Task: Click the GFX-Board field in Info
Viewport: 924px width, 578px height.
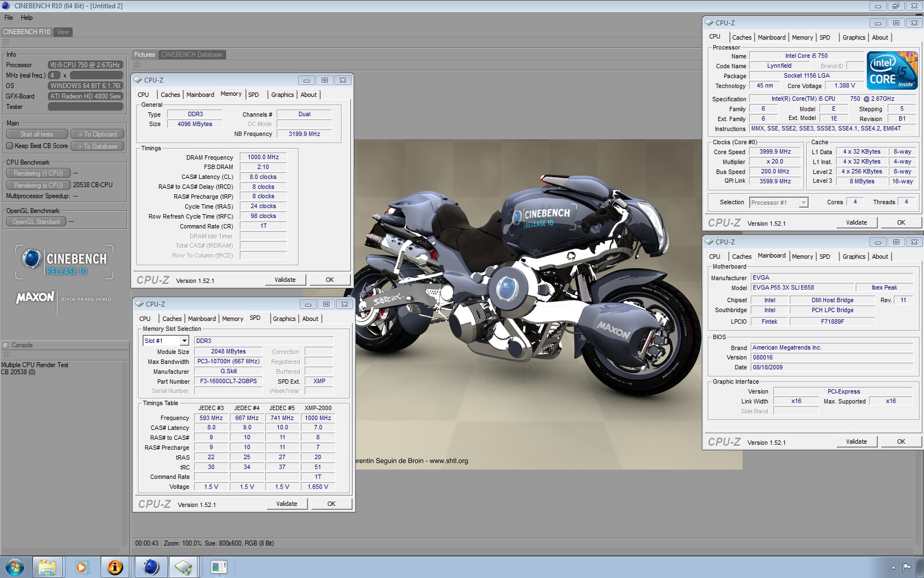Action: 85,96
